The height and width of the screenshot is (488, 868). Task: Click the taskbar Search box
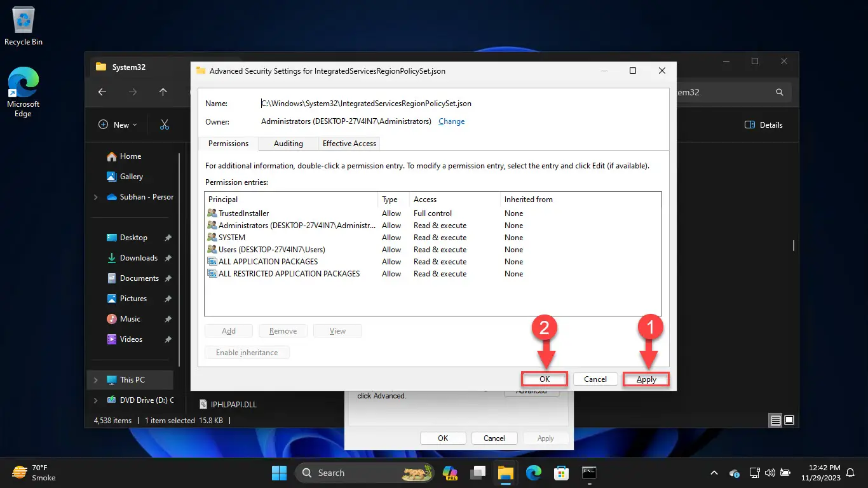(365, 473)
